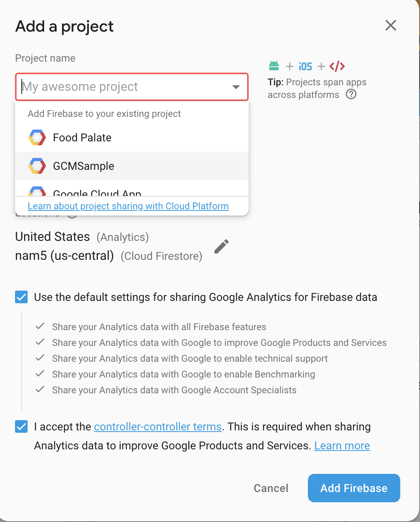Image resolution: width=420 pixels, height=522 pixels.
Task: Click the Food Palate project hexagon icon
Action: tap(37, 137)
